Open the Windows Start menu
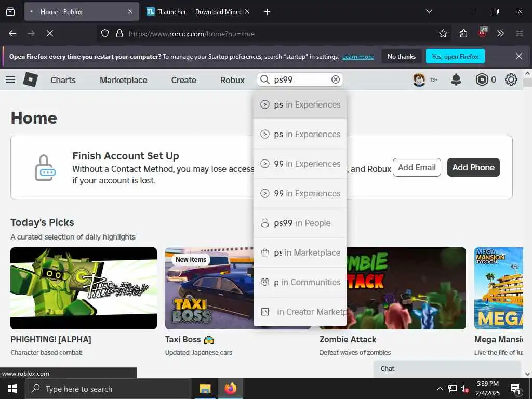The image size is (532, 399). click(x=12, y=389)
